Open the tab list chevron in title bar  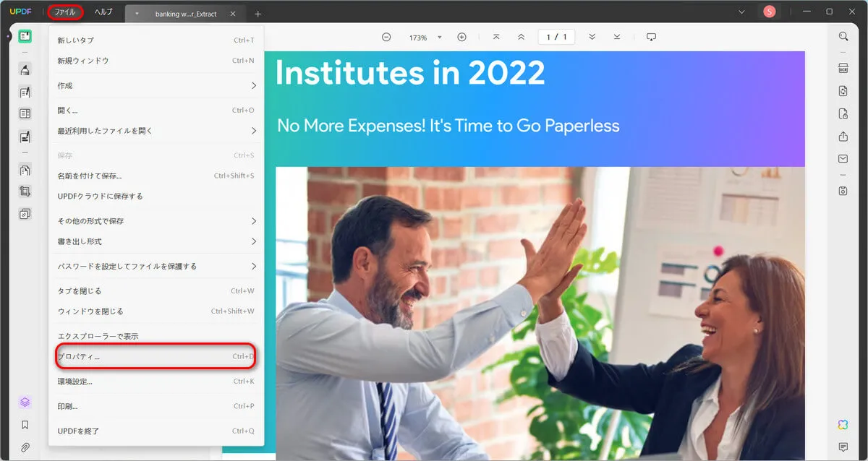(x=741, y=12)
